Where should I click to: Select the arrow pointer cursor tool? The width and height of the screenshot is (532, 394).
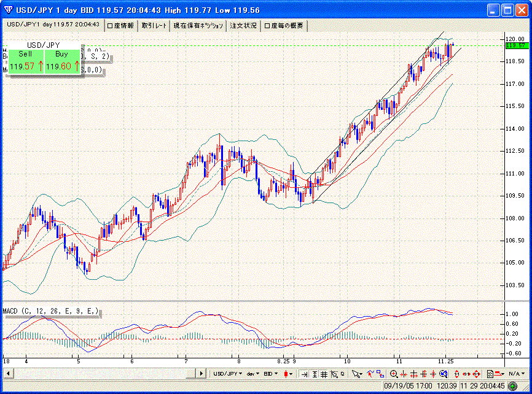click(357, 373)
